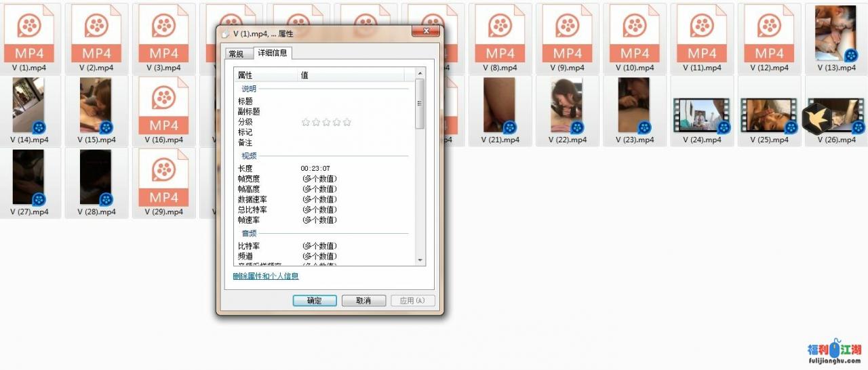Click the 取消 button
Image resolution: width=868 pixels, height=370 pixels.
coord(363,301)
